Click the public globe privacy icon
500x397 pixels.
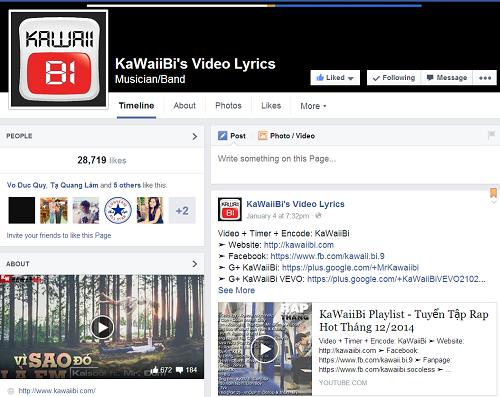pyautogui.click(x=318, y=216)
